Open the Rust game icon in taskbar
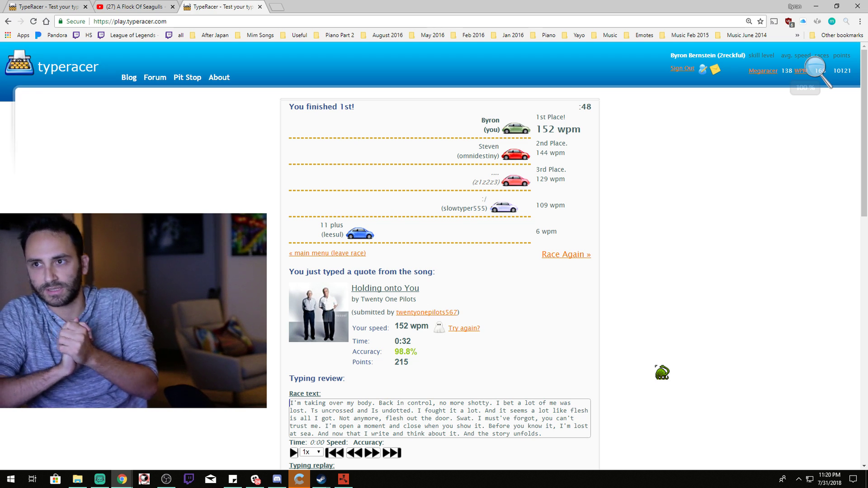This screenshot has width=868, height=488. 343,479
